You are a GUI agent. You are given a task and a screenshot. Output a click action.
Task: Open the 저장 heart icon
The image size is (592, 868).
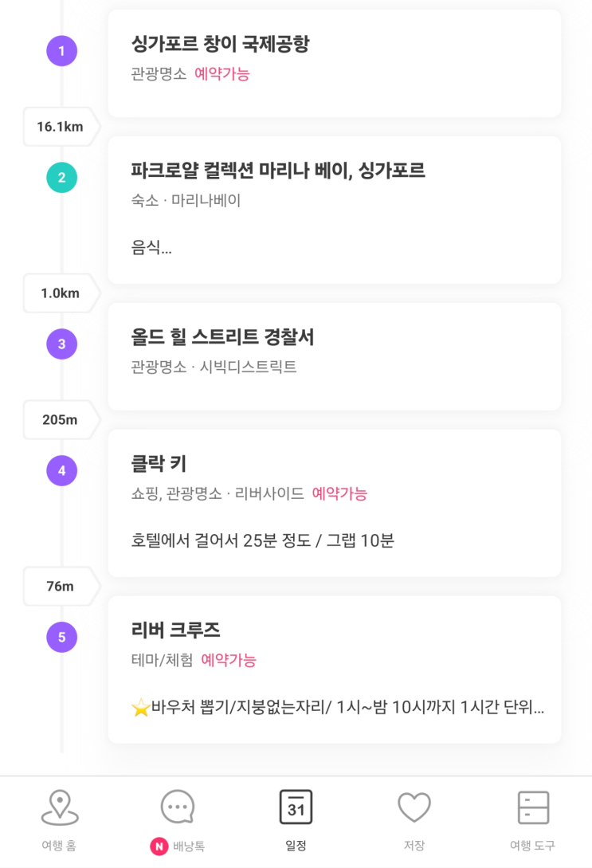[x=414, y=807]
